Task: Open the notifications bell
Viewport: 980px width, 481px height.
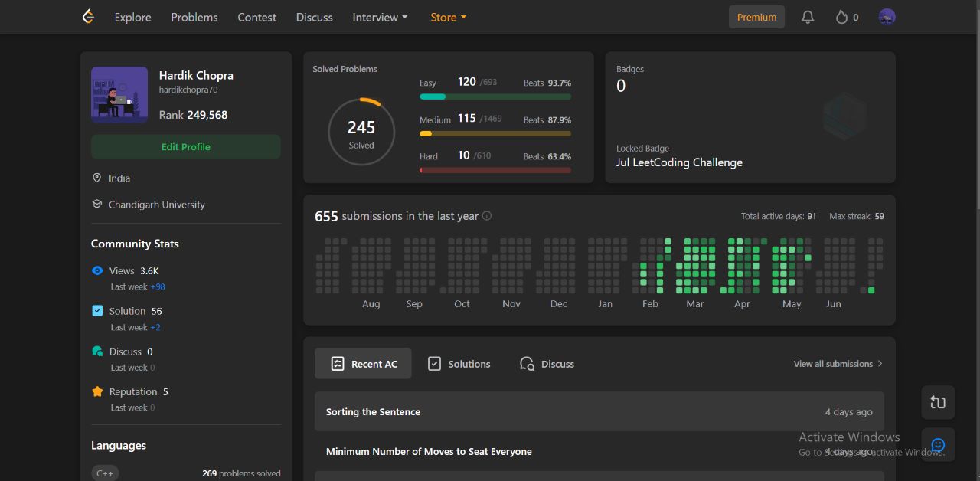Action: pyautogui.click(x=808, y=17)
